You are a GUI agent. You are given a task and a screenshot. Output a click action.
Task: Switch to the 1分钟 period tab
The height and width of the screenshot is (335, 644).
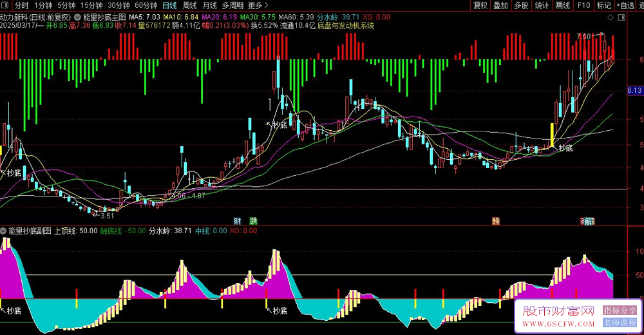(x=43, y=5)
